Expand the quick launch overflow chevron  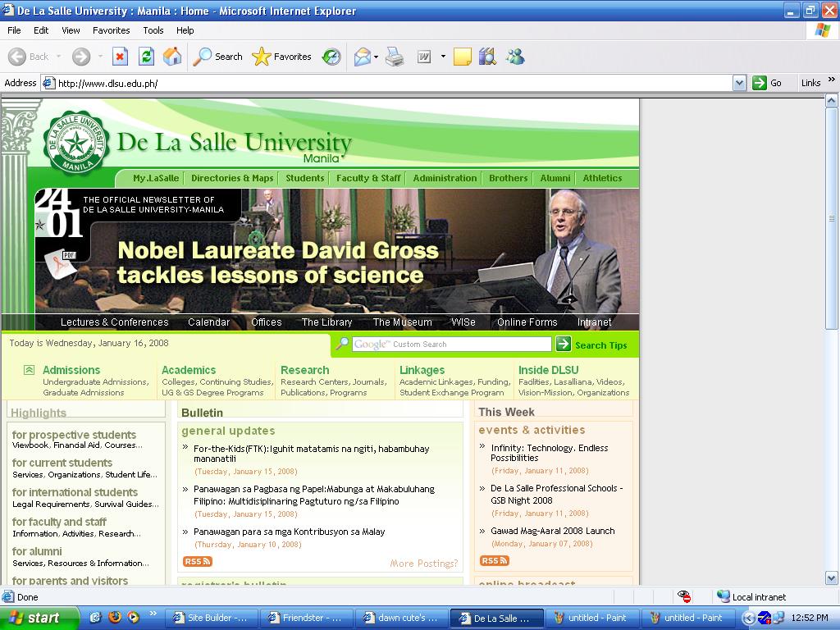pyautogui.click(x=153, y=613)
